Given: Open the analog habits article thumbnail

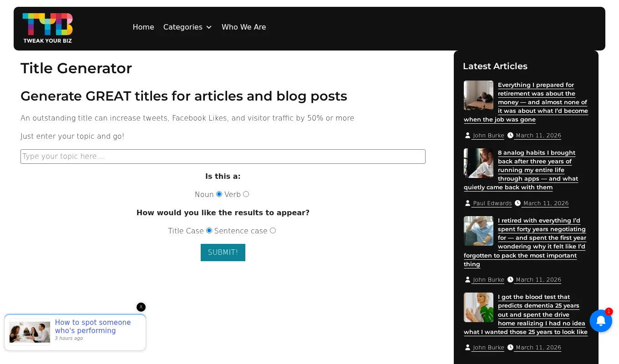Looking at the screenshot, I should pyautogui.click(x=478, y=163).
